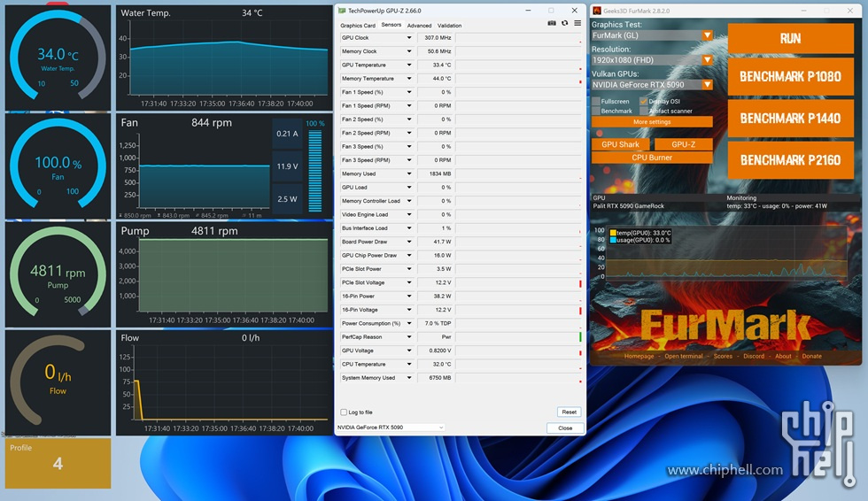Screen dimensions: 868x501
Task: Open the NVIDIA GeForce RTX 5090 selector in GPU-Z
Action: pyautogui.click(x=391, y=428)
